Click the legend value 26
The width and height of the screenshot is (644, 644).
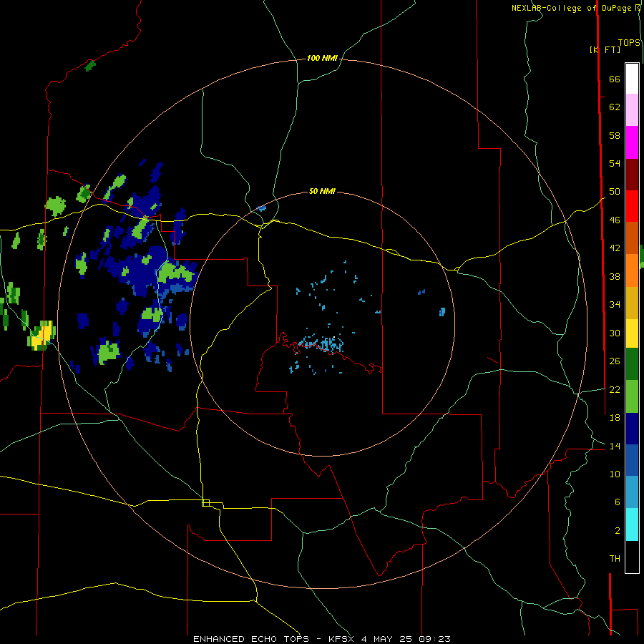point(615,361)
